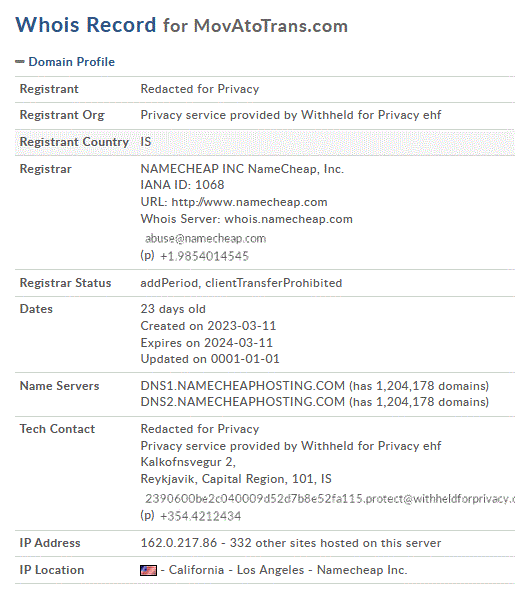Click the Dates label
The width and height of the screenshot is (516, 592).
click(x=36, y=309)
